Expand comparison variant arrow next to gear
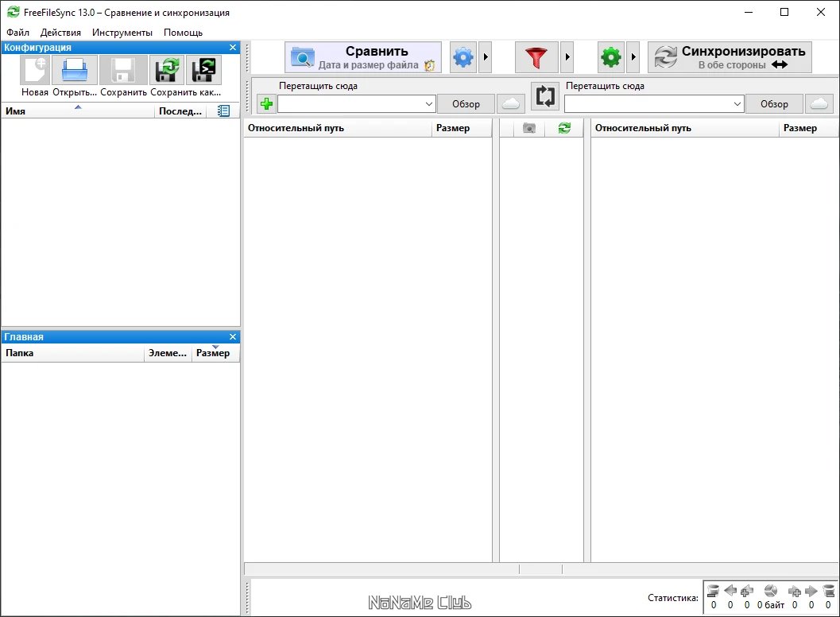This screenshot has width=840, height=617. pos(486,56)
